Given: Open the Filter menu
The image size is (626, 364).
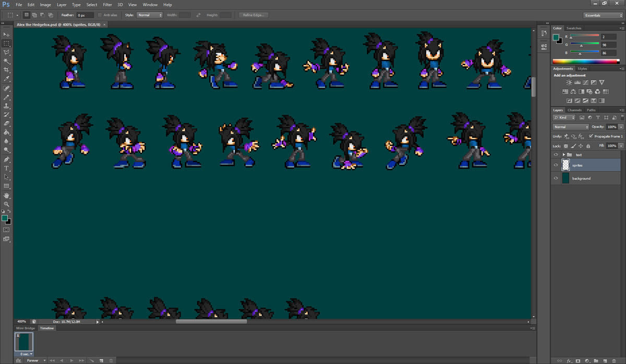Looking at the screenshot, I should (107, 5).
